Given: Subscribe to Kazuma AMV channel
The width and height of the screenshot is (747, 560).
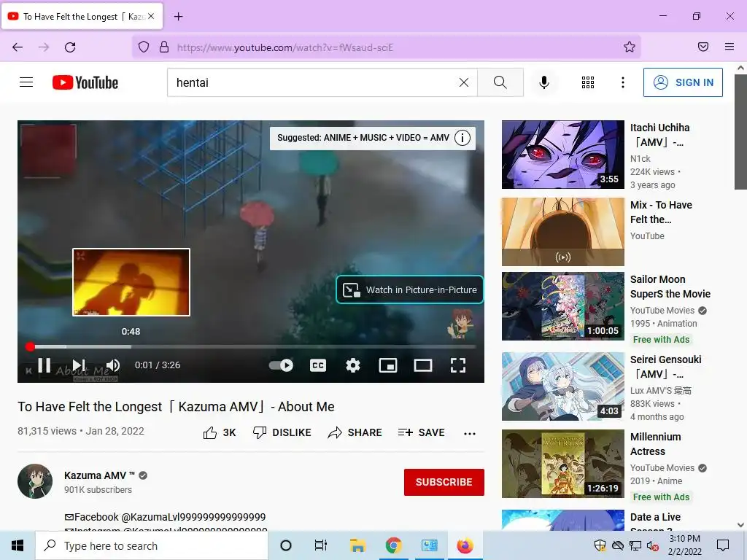Looking at the screenshot, I should pyautogui.click(x=444, y=482).
